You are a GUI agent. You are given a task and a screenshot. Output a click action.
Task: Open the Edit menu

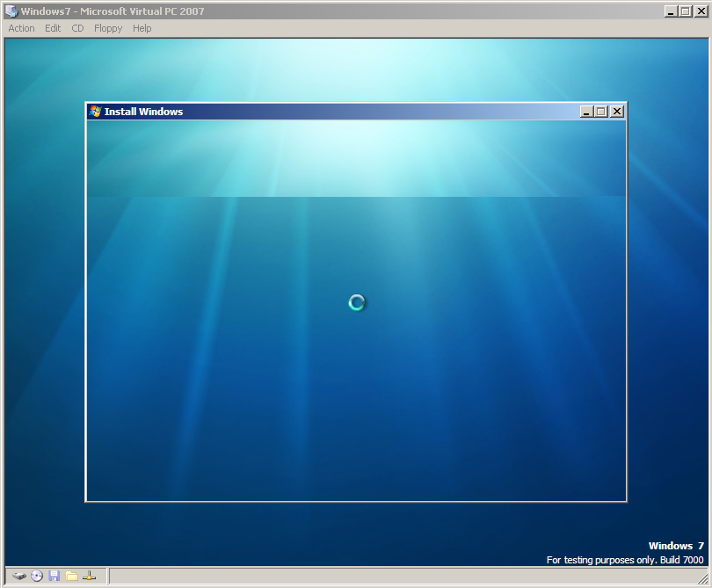pos(53,28)
